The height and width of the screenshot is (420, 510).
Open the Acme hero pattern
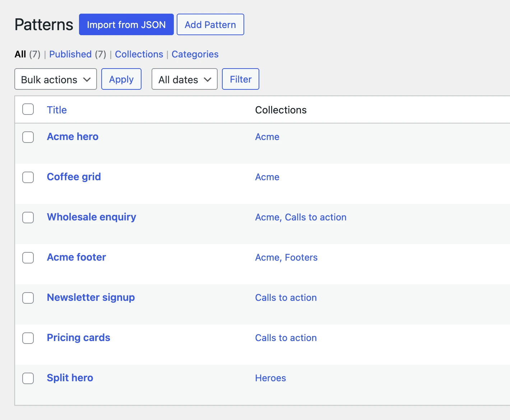[x=73, y=137]
